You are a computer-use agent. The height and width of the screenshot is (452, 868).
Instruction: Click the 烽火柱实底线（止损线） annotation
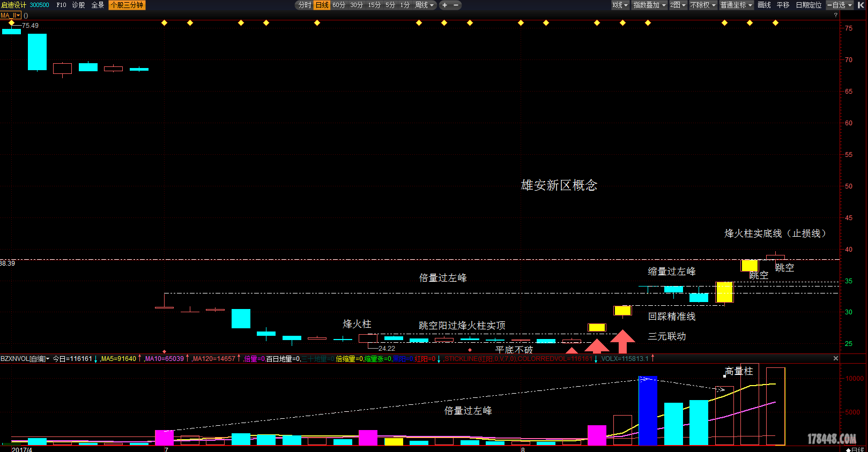coord(775,233)
